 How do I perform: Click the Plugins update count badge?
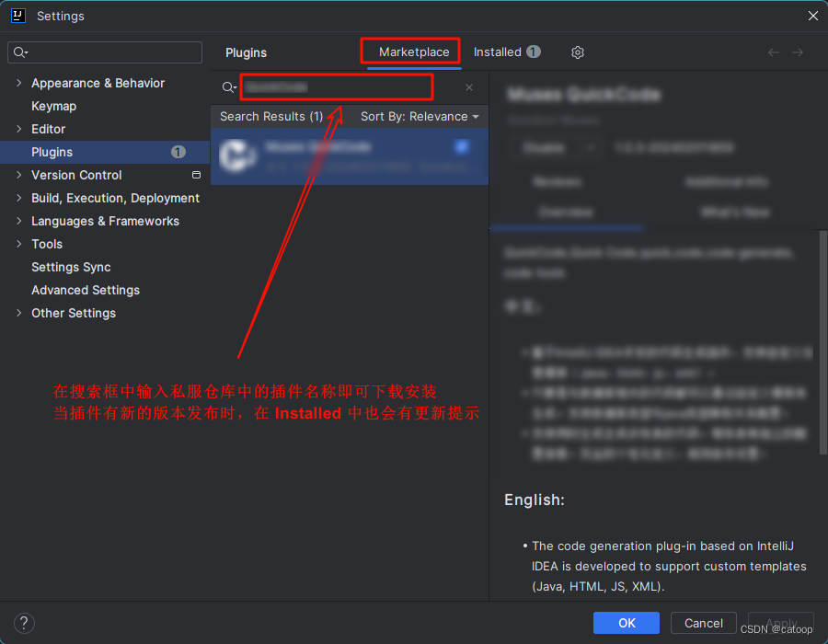[x=178, y=152]
